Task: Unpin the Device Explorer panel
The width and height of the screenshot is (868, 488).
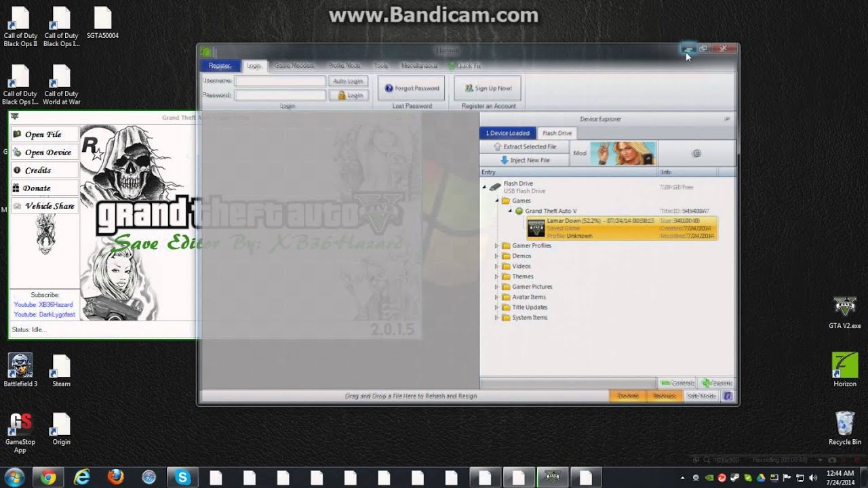Action: (x=727, y=119)
